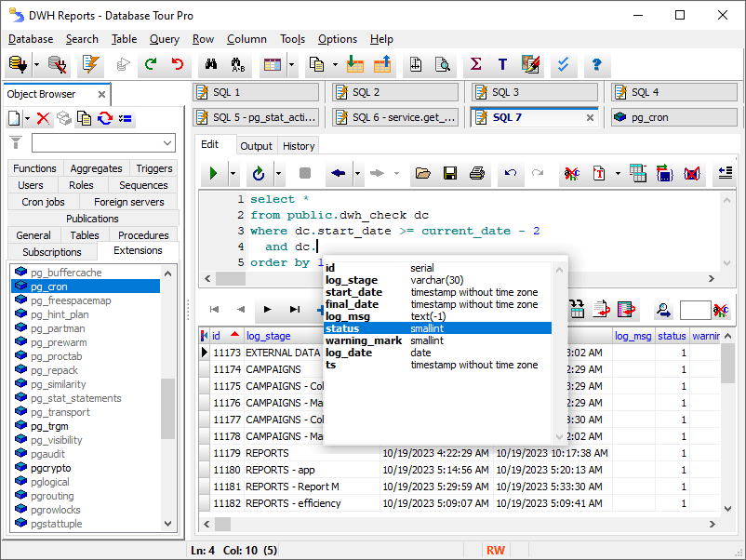Print the SQL using printer icon
746x560 pixels.
click(477, 173)
